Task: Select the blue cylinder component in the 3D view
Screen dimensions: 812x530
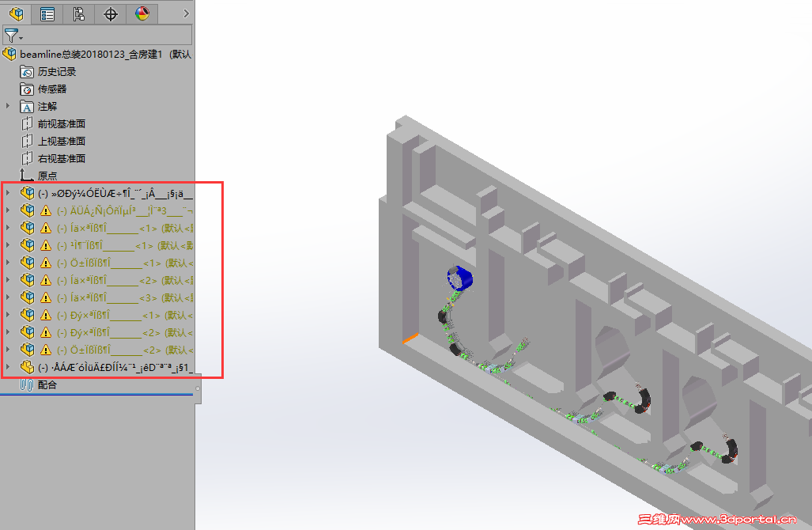Action: coord(460,278)
